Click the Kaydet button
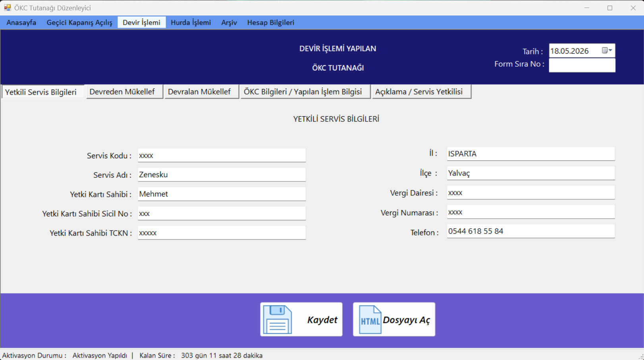Viewport: 644px width, 360px height. pos(301,320)
